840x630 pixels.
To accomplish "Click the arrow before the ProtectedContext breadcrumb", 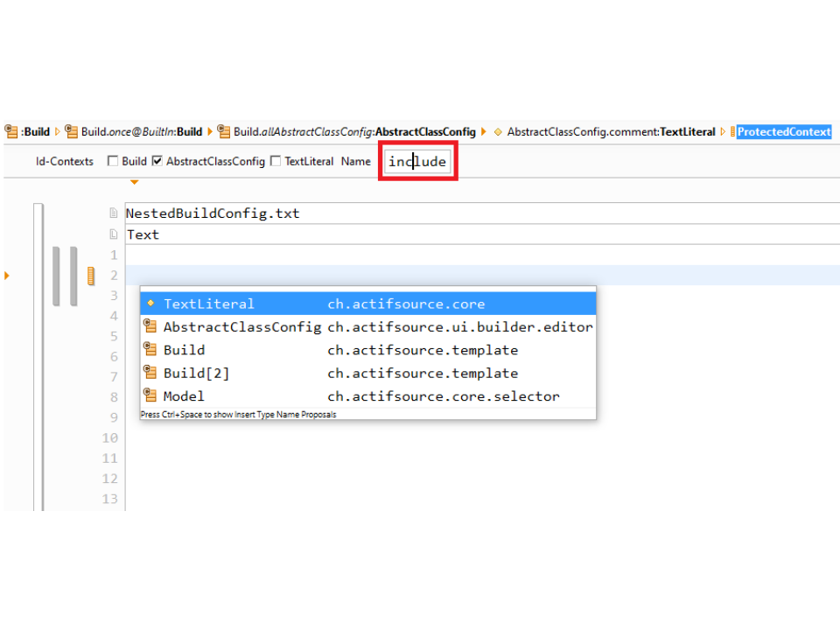I will click(x=724, y=132).
